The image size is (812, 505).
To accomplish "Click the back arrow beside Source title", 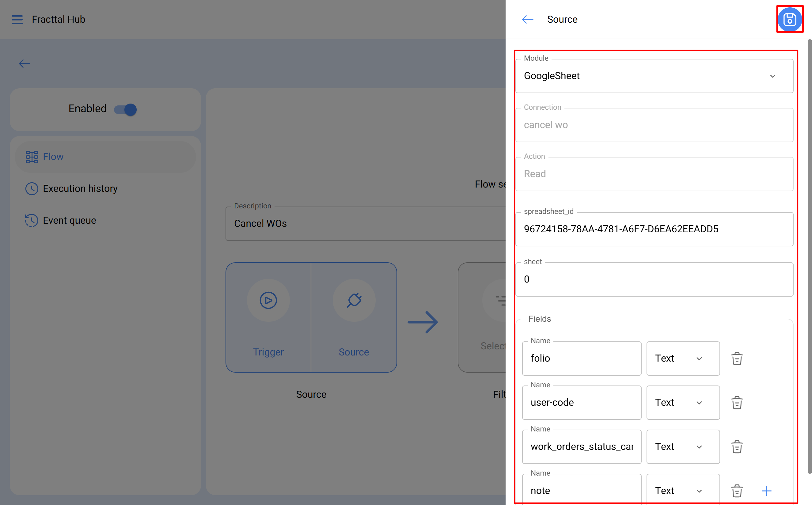I will point(527,19).
